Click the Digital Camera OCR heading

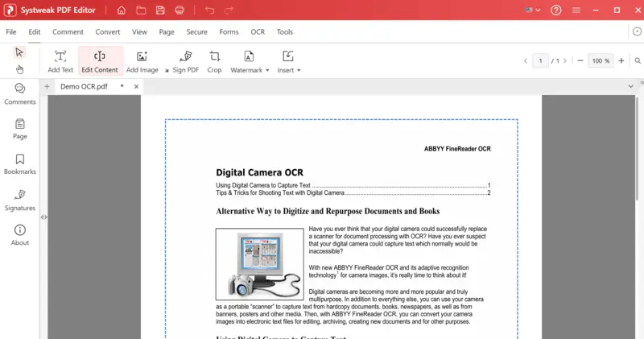[x=259, y=172]
